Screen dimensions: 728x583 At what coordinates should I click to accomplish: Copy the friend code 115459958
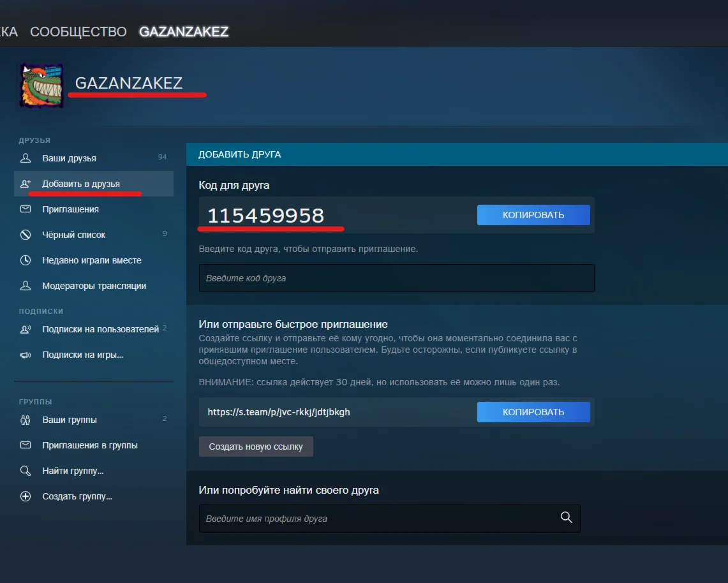pyautogui.click(x=533, y=215)
